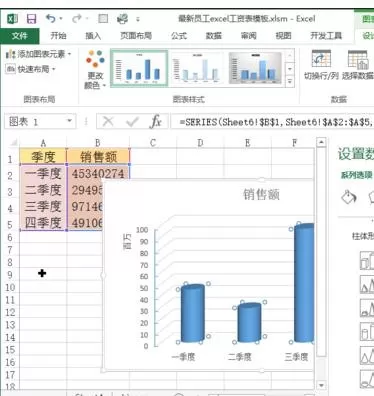The width and height of the screenshot is (374, 396).
Task: Switch to the 开始 tab
Action: [x=58, y=36]
